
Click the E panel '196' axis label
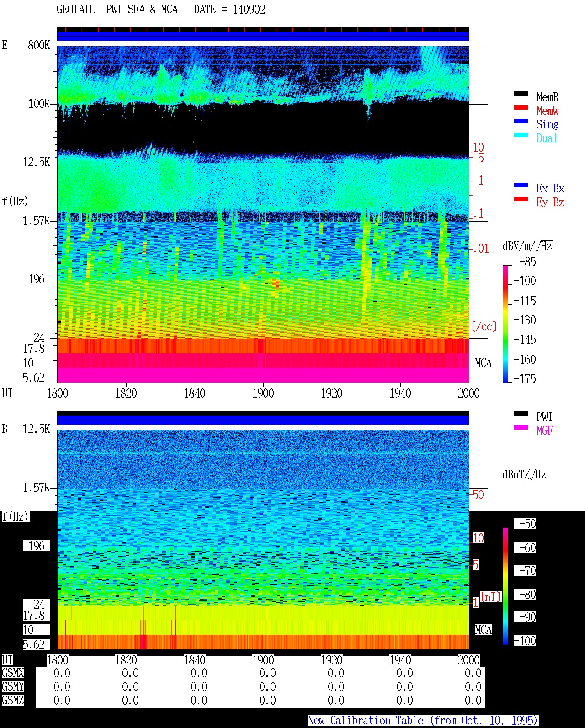pyautogui.click(x=37, y=279)
